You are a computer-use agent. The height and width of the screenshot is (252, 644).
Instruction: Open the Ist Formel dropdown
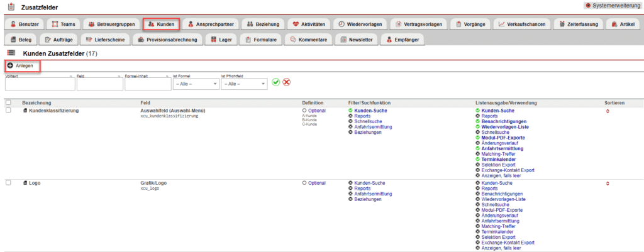[x=196, y=84]
